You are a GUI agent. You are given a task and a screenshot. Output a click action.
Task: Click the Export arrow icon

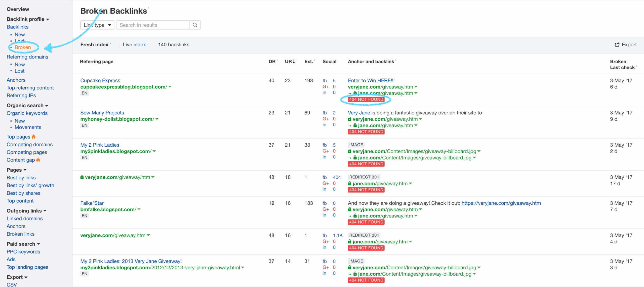(617, 45)
